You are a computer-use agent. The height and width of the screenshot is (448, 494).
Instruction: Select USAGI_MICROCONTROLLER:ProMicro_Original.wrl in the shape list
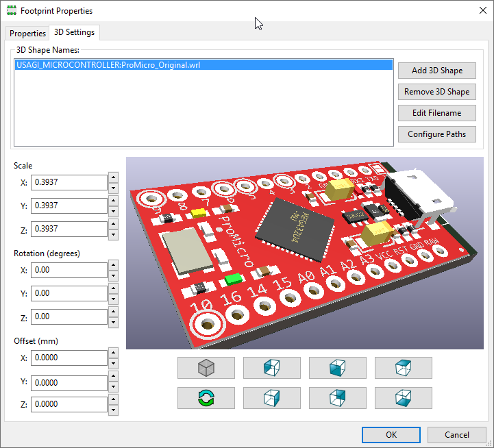[x=204, y=65]
